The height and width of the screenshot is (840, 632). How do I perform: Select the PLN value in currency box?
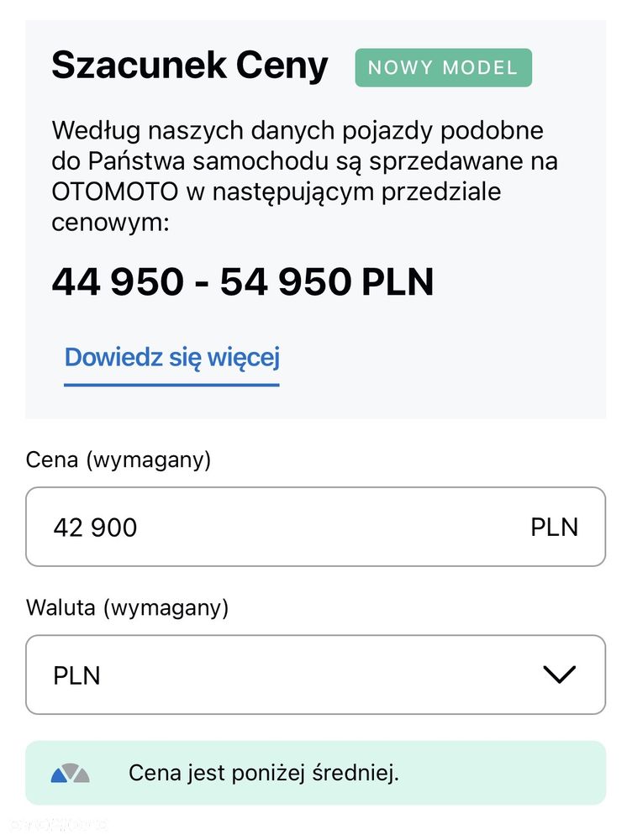(x=76, y=675)
